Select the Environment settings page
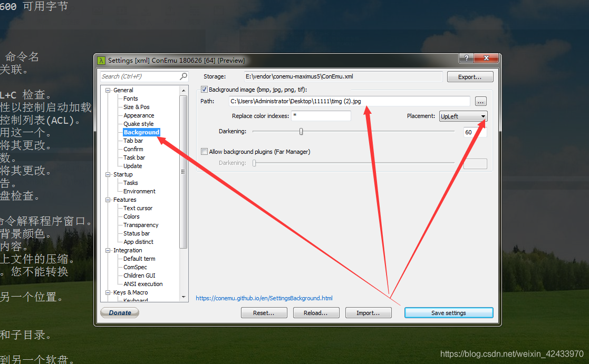This screenshot has width=589, height=364. pos(139,191)
